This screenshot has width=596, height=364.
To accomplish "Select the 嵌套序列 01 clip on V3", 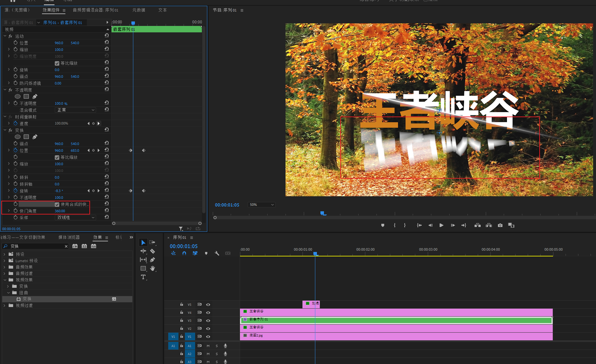I will click(385, 320).
